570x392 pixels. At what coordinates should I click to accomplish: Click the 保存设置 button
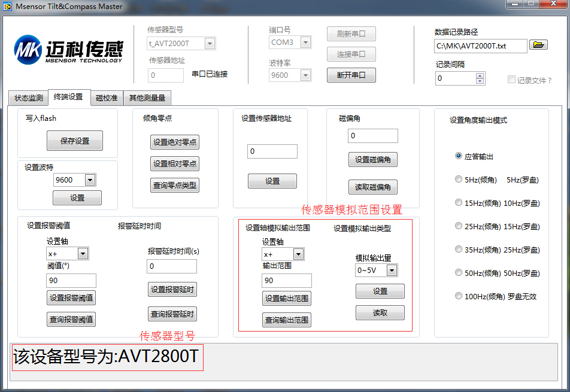coord(75,141)
